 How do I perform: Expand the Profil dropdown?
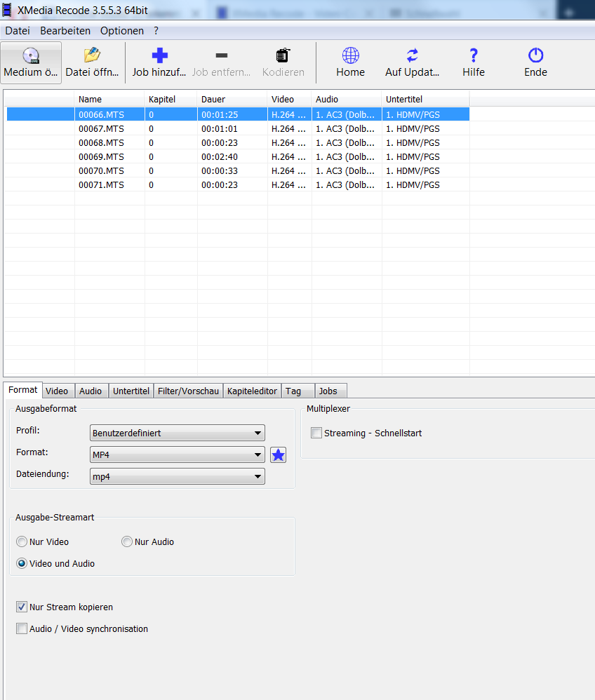click(178, 433)
